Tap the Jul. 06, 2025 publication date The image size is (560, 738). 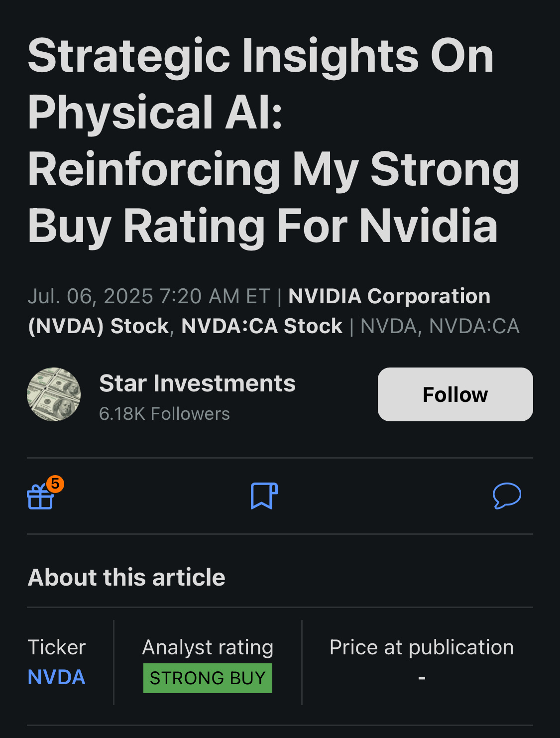tap(90, 296)
